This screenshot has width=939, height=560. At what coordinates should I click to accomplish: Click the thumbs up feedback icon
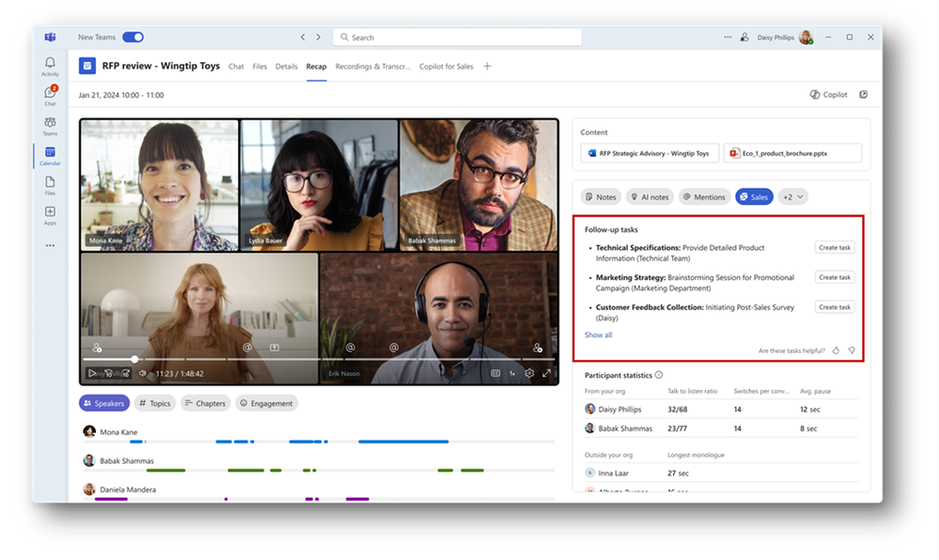click(836, 350)
